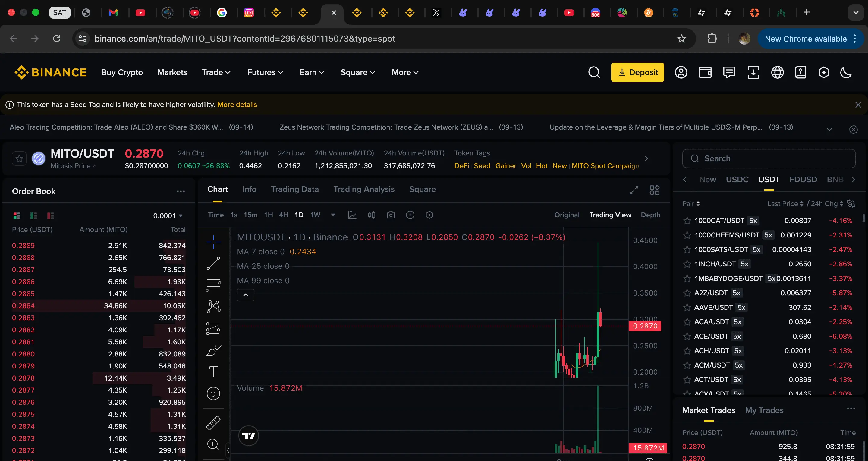Screen dimensions: 868x461
Task: Switch chart to Depth view
Action: point(650,215)
